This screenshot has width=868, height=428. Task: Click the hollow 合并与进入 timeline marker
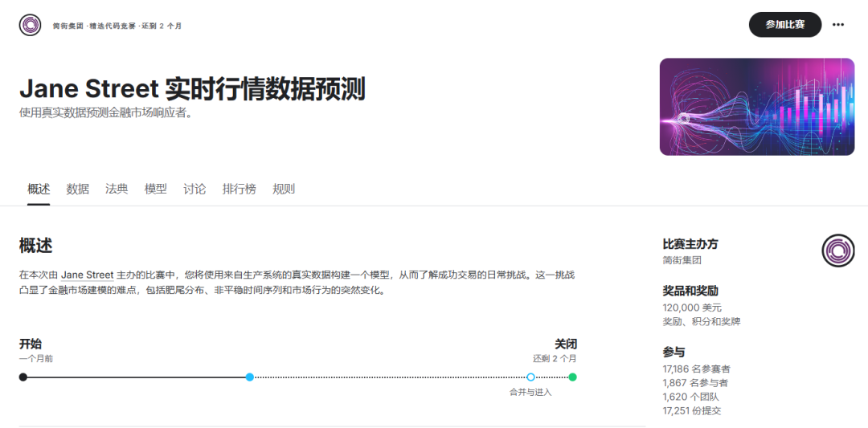point(531,377)
